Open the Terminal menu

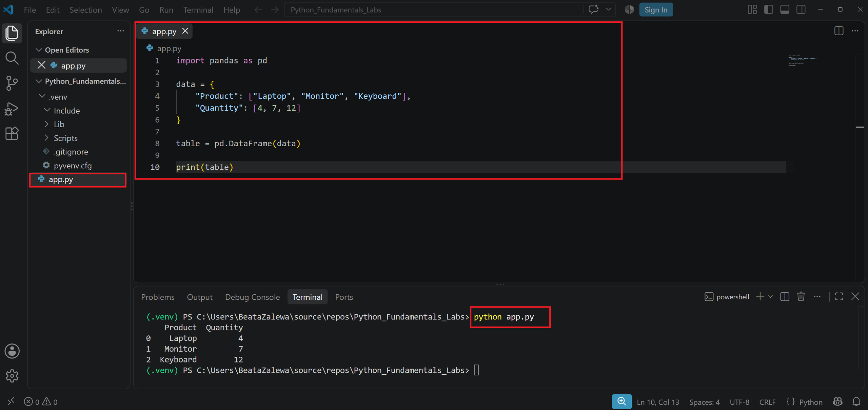[x=198, y=10]
